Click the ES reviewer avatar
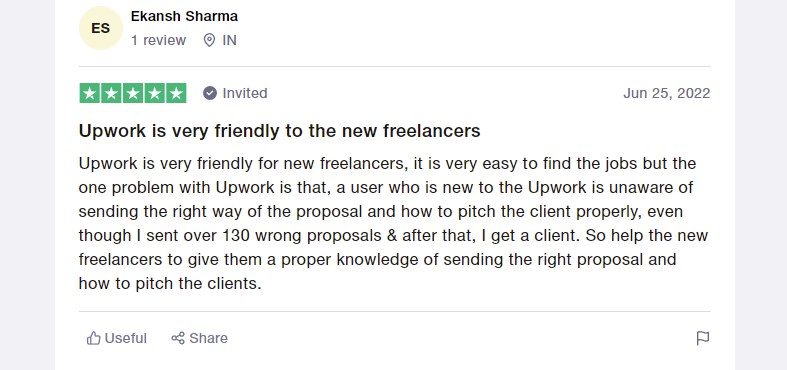Viewport: 787px width, 370px height. 101,28
